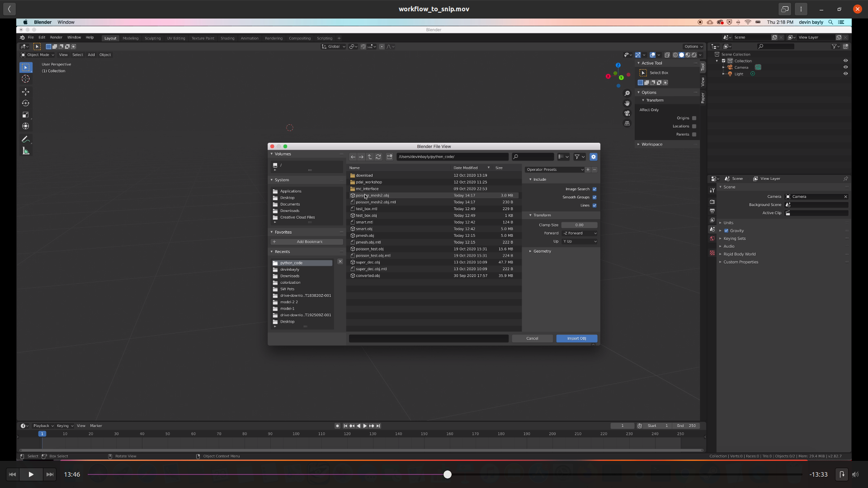Open the Forward axis dropdown

pos(580,233)
